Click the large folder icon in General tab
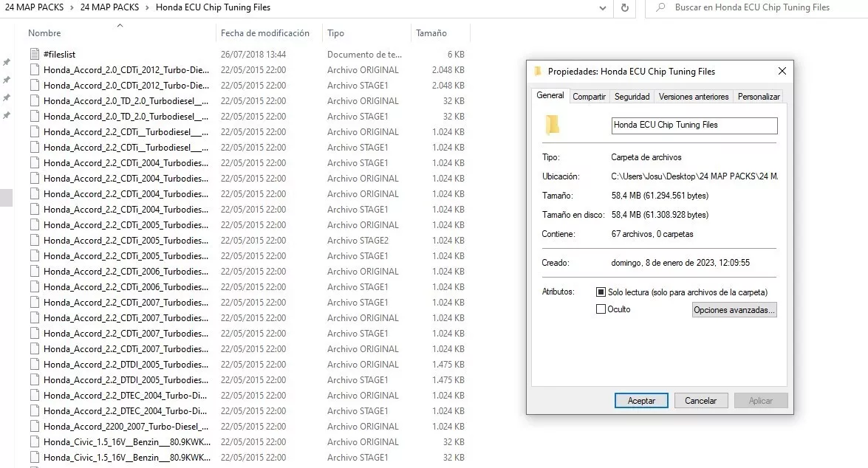868x468 pixels. pyautogui.click(x=552, y=125)
